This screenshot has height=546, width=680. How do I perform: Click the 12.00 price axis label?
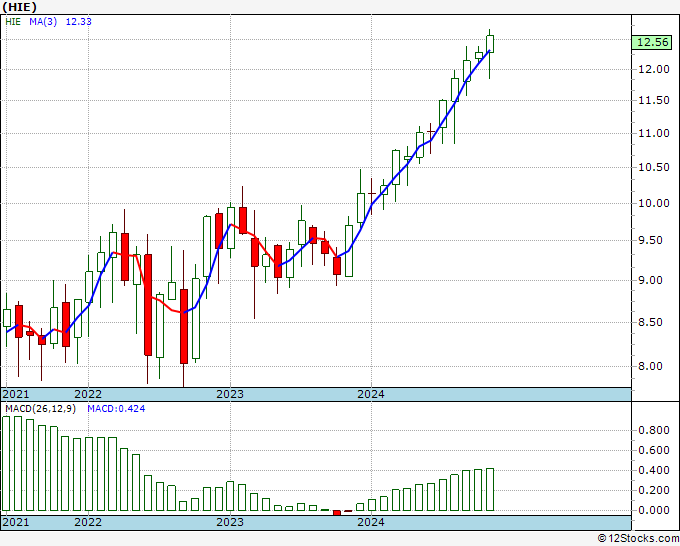(x=654, y=69)
